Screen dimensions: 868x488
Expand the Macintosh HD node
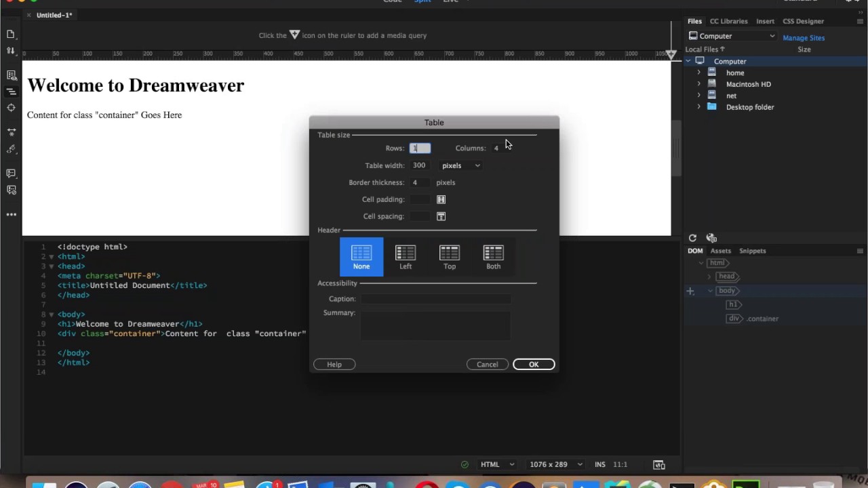(699, 84)
